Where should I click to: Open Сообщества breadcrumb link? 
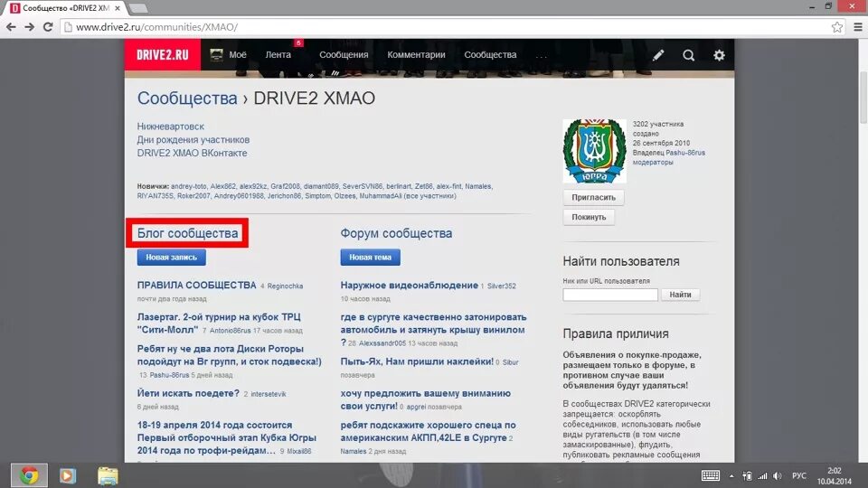pos(187,98)
